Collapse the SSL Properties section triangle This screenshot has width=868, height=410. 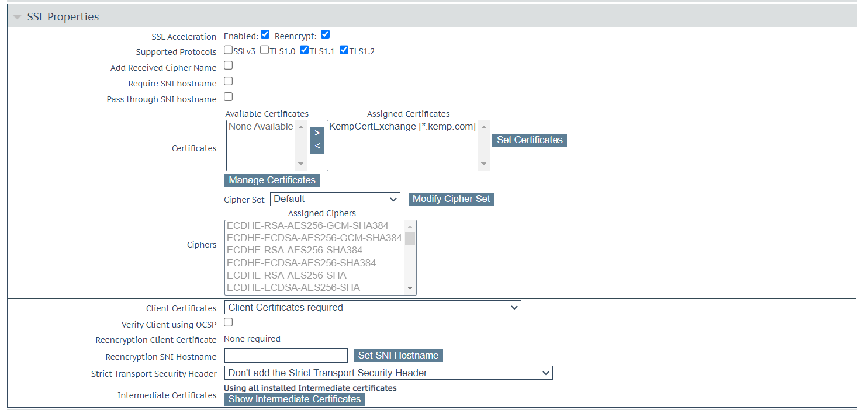[x=17, y=17]
